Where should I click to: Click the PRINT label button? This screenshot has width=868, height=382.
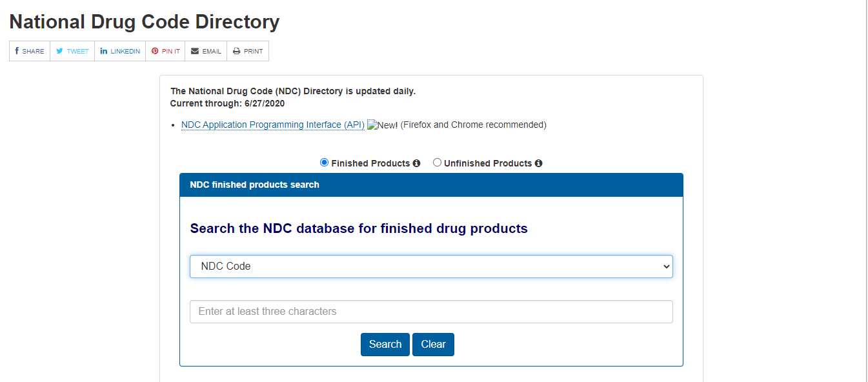point(253,51)
